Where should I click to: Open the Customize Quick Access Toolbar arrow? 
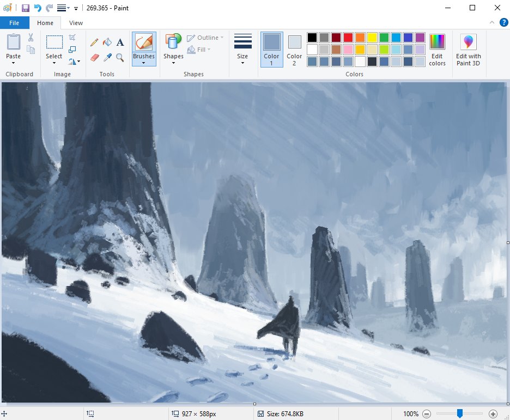tap(76, 9)
